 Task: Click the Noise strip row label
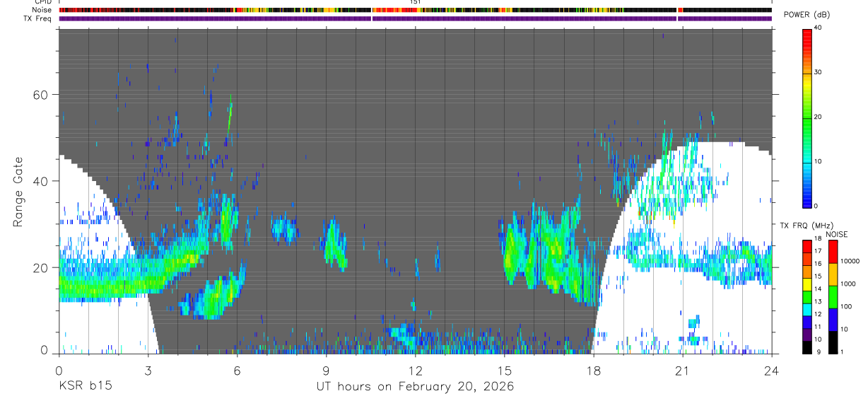(x=43, y=10)
